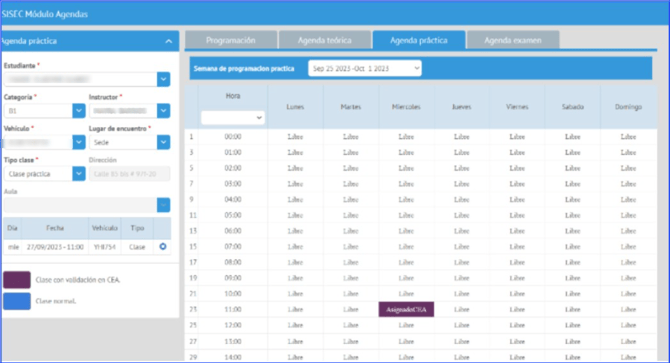
Task: Open the Tipo clase dropdown
Action: [x=79, y=174]
